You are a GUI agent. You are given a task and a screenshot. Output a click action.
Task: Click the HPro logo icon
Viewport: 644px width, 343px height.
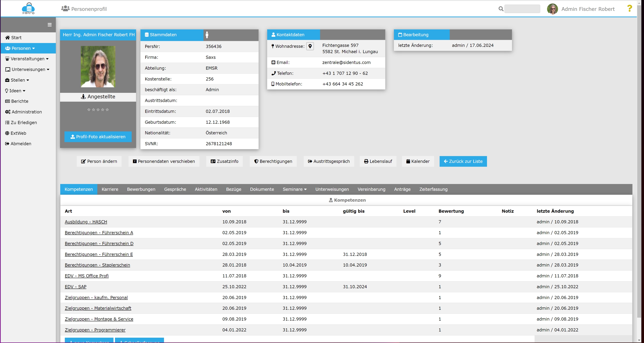coord(28,8)
